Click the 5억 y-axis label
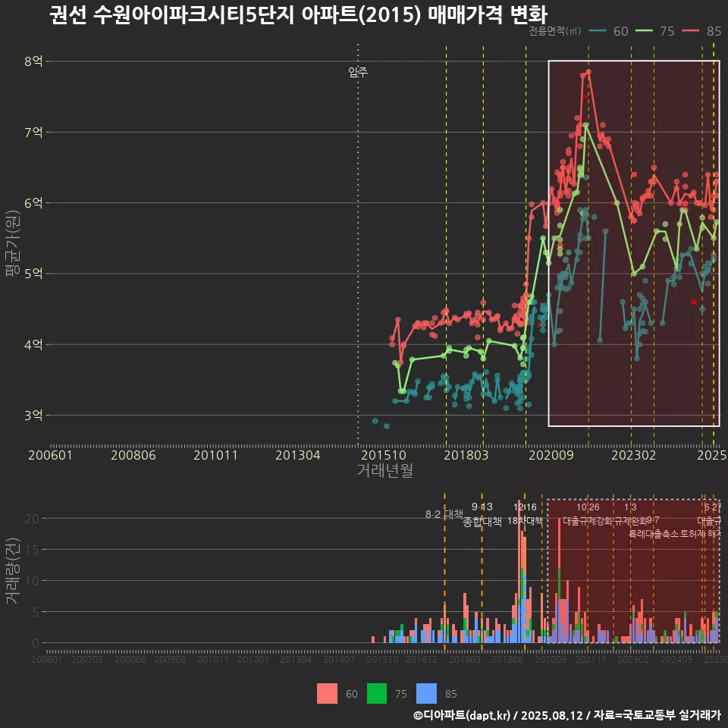Image resolution: width=728 pixels, height=728 pixels. [33, 274]
